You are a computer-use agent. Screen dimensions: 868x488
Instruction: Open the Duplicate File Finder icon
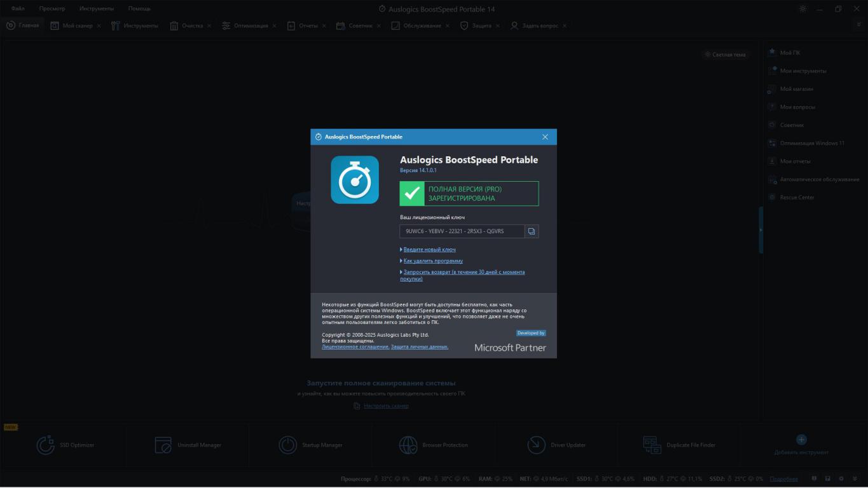point(652,445)
